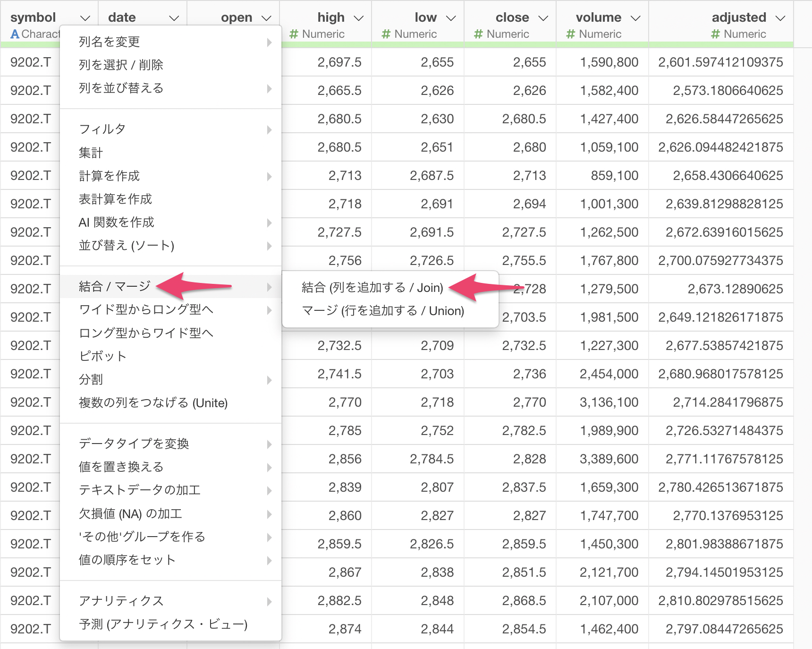Select 集計 from the context menu
This screenshot has height=649, width=812.
point(91,153)
